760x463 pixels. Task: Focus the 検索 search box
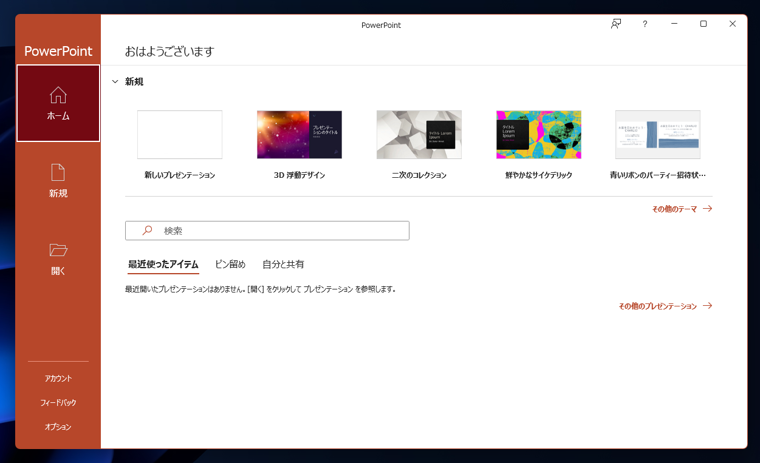(267, 231)
